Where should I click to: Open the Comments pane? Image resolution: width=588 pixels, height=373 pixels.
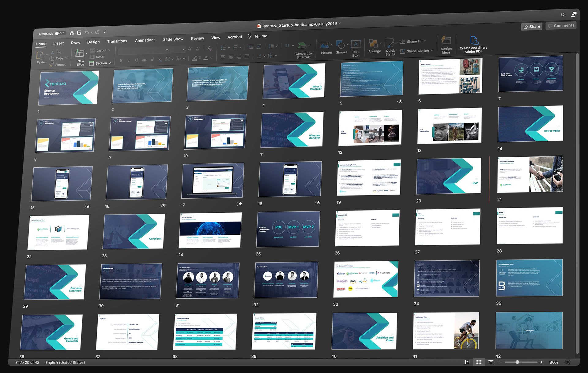(561, 26)
